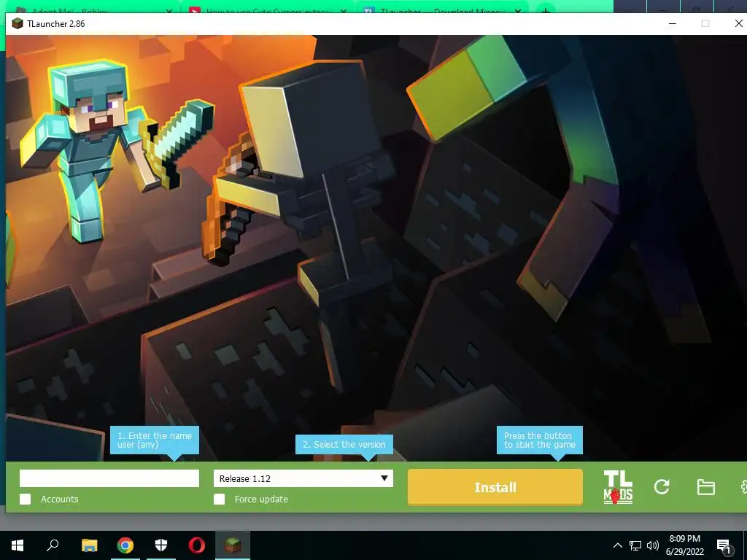Open the game folder icon
The width and height of the screenshot is (747, 560).
[705, 487]
